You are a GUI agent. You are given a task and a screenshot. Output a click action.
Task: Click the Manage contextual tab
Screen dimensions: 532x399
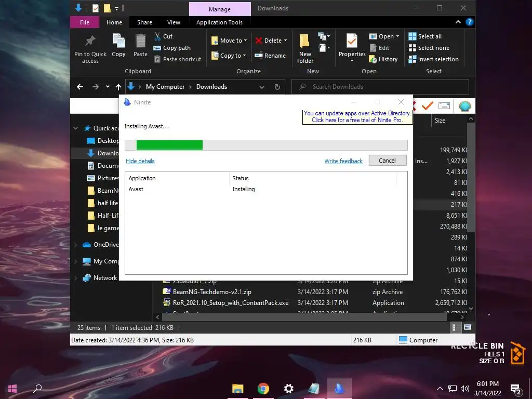tap(220, 9)
